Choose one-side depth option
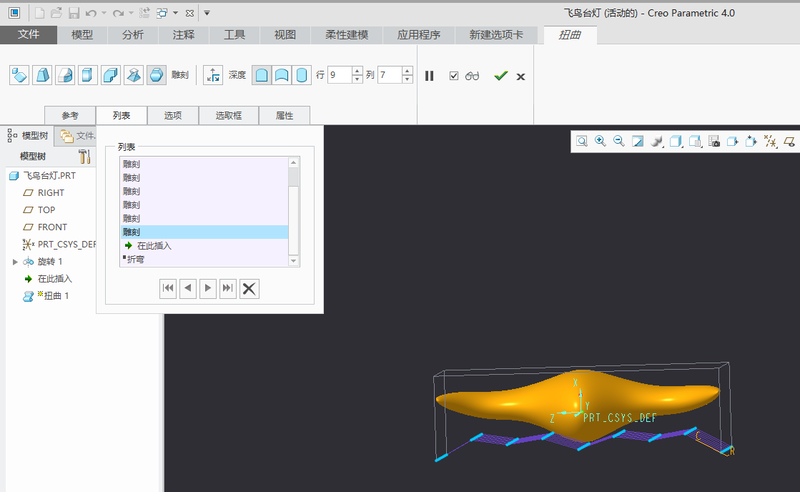Viewport: 800px width, 492px height. click(x=261, y=76)
